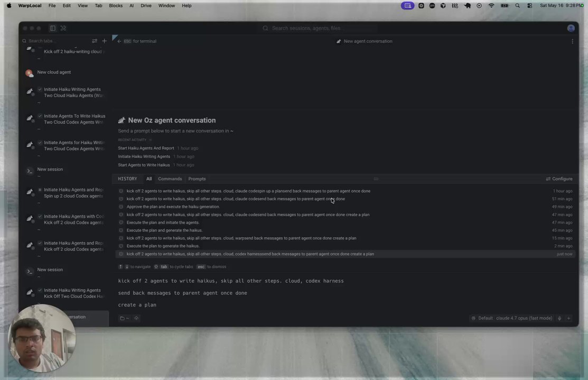Click the microphone voice input icon

pos(559,318)
